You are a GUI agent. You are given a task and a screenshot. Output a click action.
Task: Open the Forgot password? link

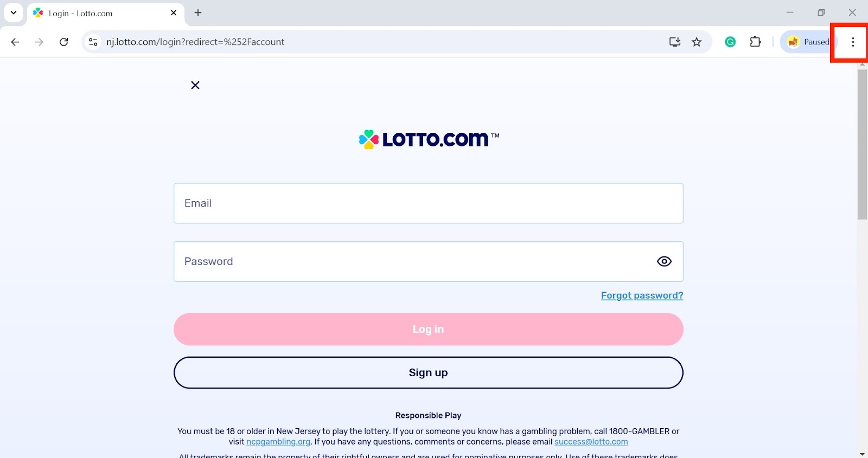(642, 295)
